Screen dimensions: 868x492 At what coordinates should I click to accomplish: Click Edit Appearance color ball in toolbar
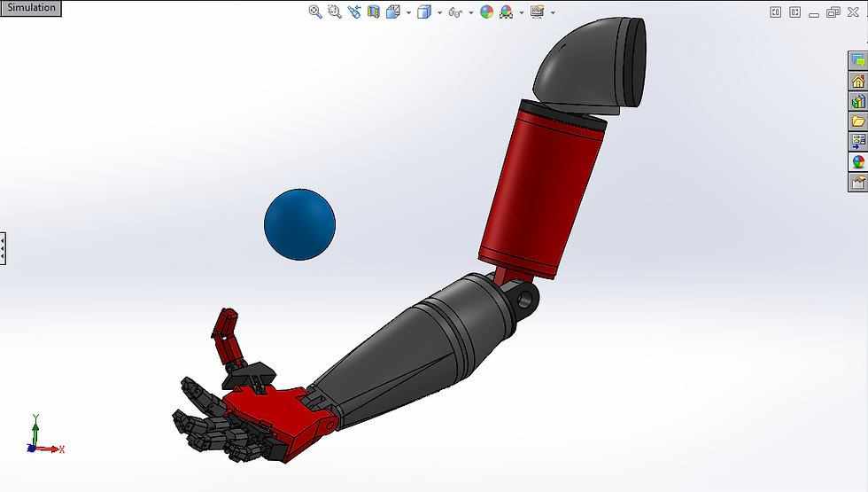[486, 12]
